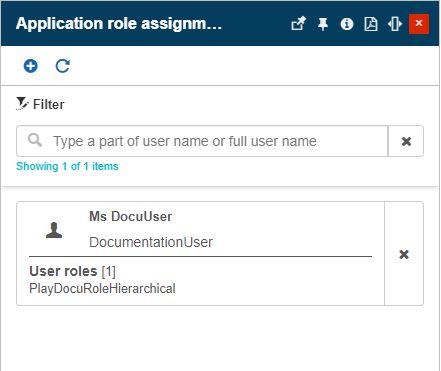Add new role assignment plus icon
The image size is (441, 371).
tap(31, 66)
